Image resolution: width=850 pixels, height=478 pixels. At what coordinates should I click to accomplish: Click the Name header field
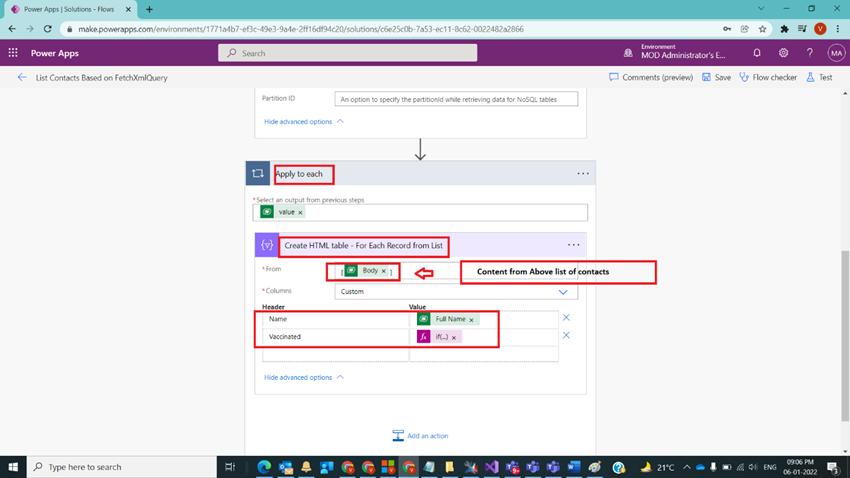click(x=336, y=319)
